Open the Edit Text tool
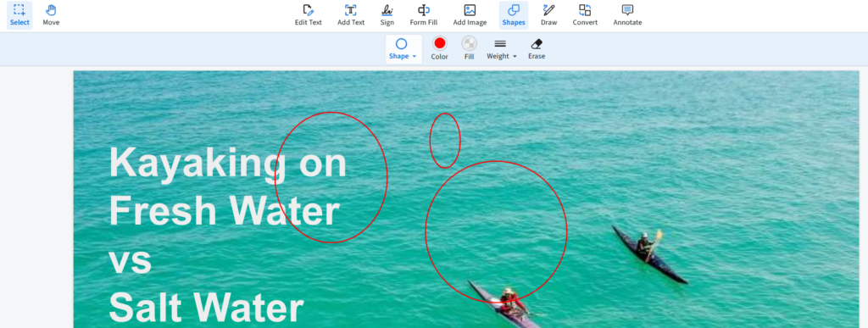This screenshot has height=328, width=868. point(309,15)
